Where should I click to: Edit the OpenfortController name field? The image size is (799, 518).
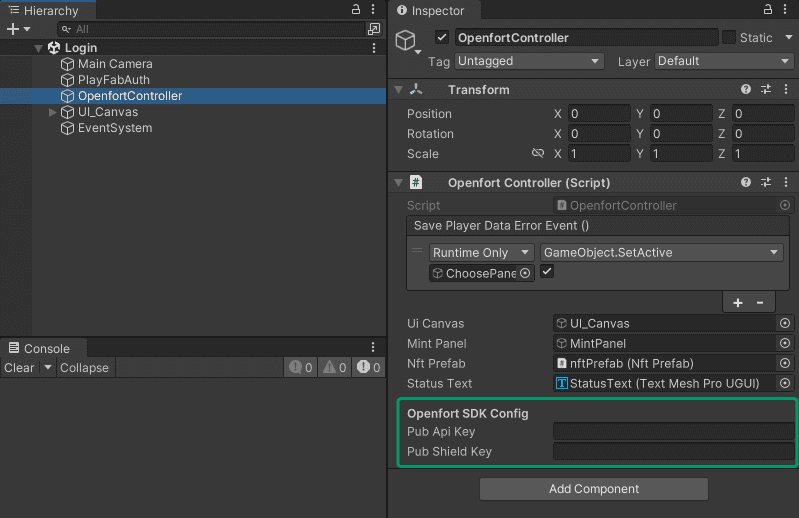(x=587, y=38)
